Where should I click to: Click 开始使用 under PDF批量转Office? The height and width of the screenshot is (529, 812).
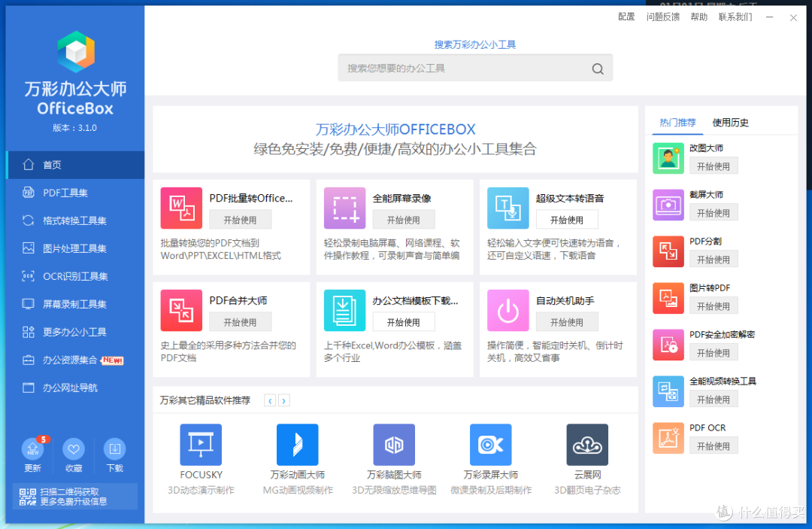pyautogui.click(x=240, y=220)
